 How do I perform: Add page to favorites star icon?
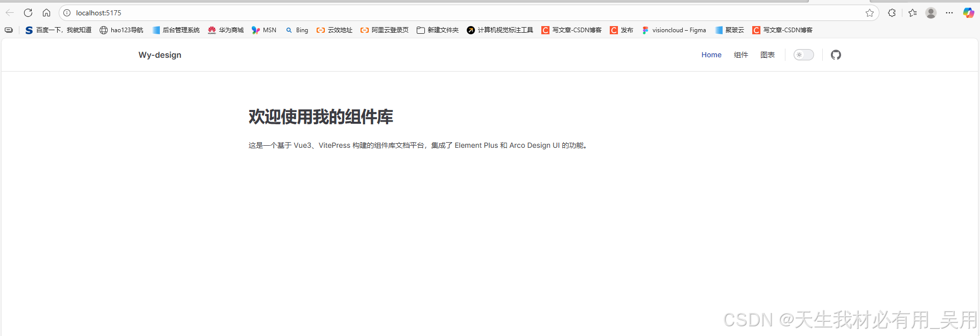tap(870, 13)
